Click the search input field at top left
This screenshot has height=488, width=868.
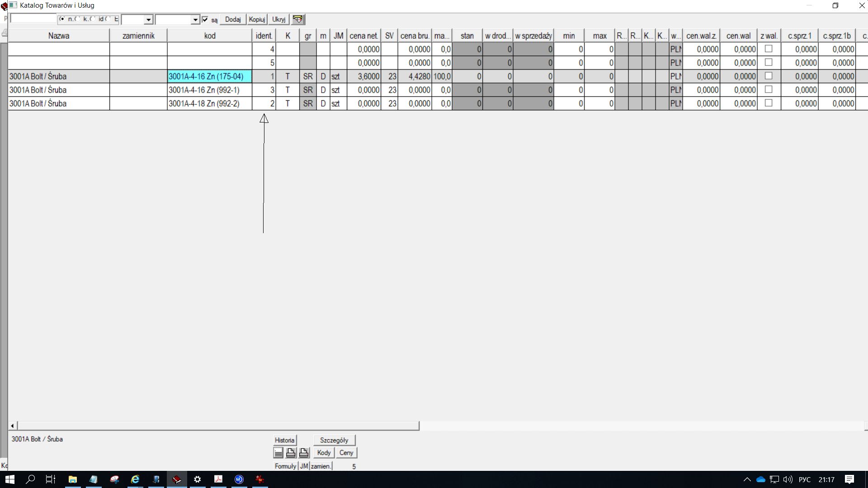click(x=33, y=19)
